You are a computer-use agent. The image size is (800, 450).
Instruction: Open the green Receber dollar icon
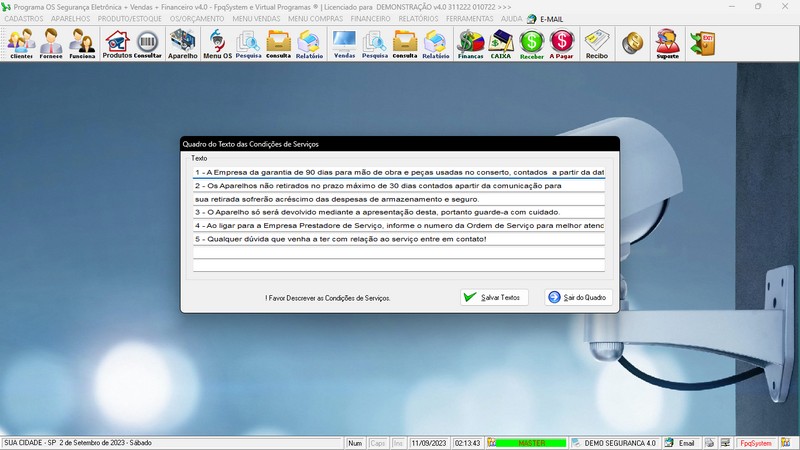[x=532, y=43]
